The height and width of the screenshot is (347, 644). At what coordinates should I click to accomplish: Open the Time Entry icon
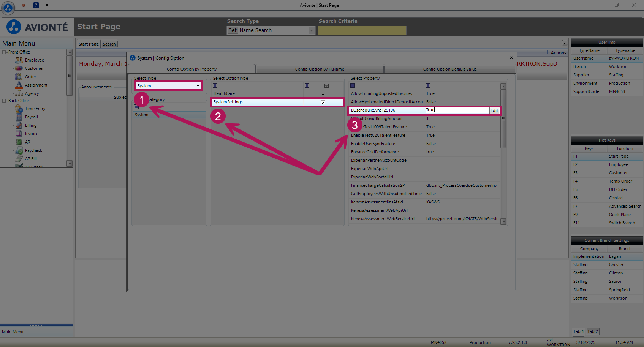tap(19, 109)
